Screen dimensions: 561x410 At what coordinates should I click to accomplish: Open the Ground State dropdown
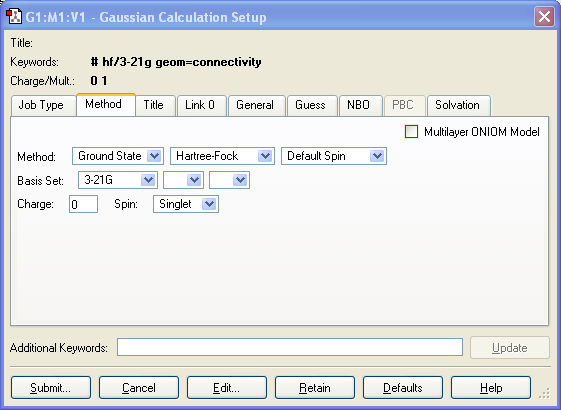tap(118, 156)
